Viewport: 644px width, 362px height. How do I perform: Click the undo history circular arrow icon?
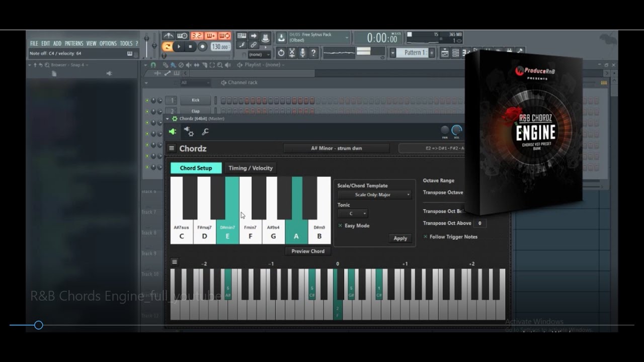281,53
